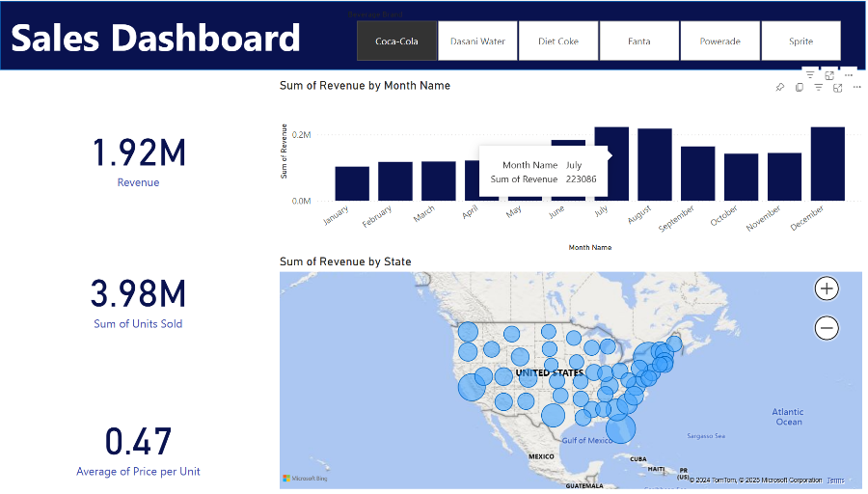Click the Month Name axis title
868x494 pixels.
590,248
